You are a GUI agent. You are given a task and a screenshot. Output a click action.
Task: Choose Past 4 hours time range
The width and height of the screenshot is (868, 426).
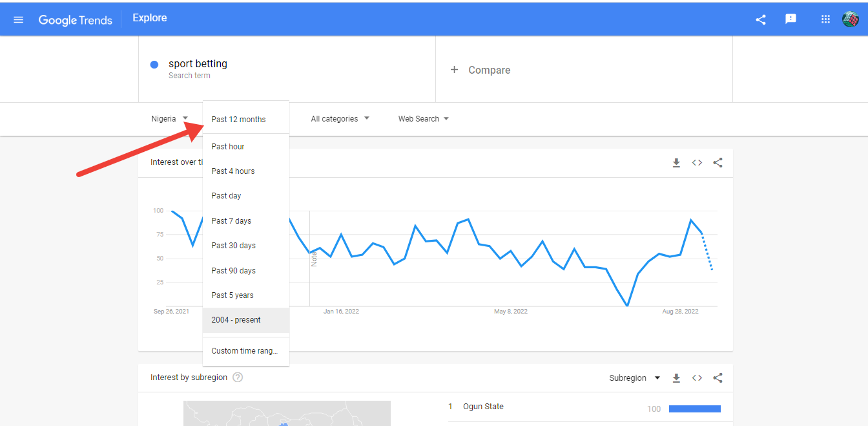tap(246, 171)
